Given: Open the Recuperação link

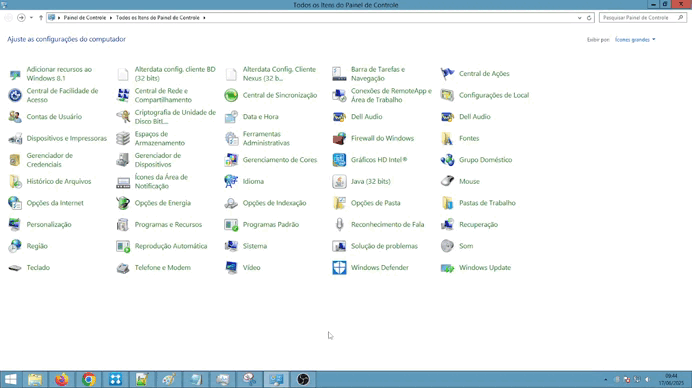Looking at the screenshot, I should pos(478,225).
